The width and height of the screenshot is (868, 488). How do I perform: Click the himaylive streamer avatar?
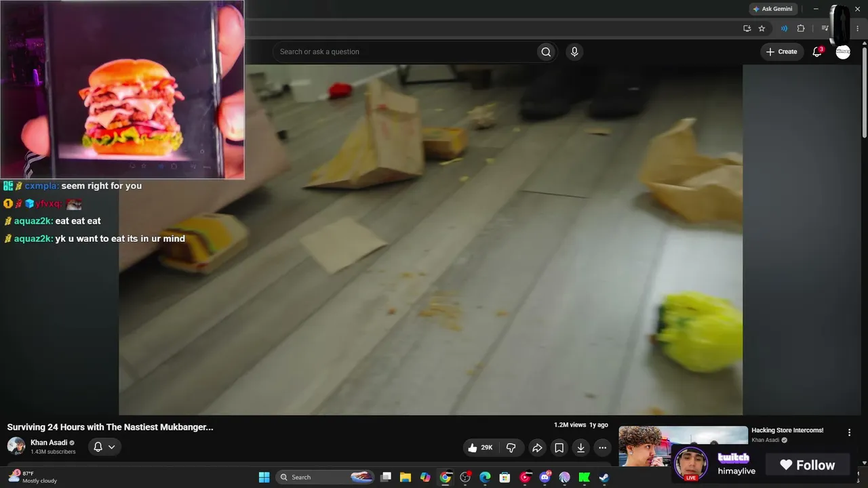click(x=691, y=464)
